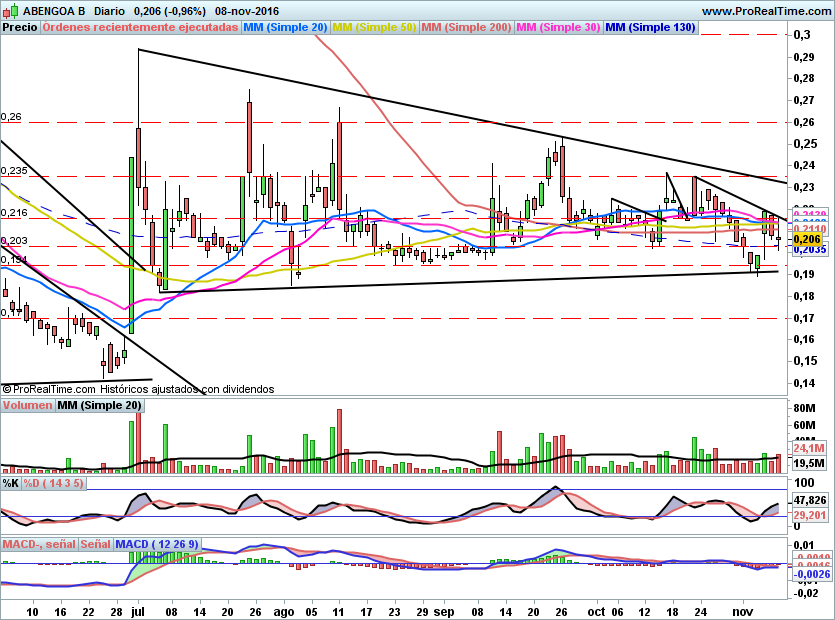835x620 pixels.
Task: Open the MACD (12 26 9) label
Action: tap(157, 544)
